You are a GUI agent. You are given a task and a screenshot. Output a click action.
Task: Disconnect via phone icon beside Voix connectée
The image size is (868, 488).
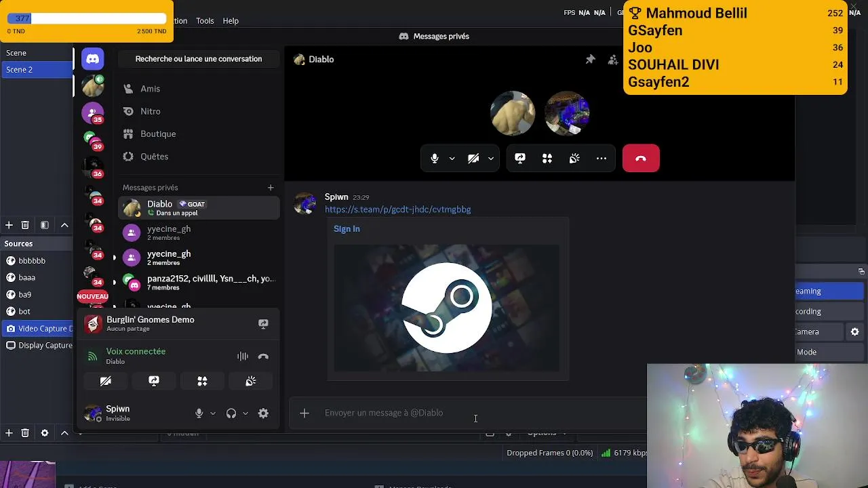click(263, 357)
